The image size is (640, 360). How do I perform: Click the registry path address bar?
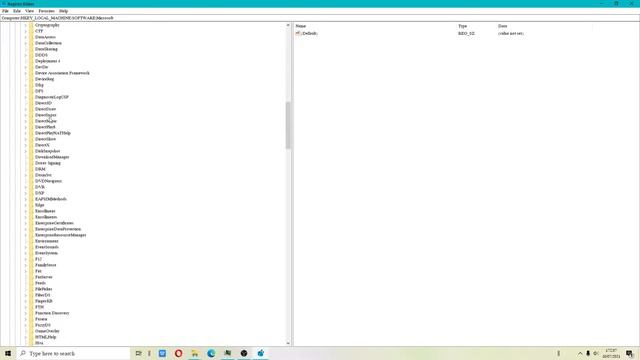click(x=320, y=18)
